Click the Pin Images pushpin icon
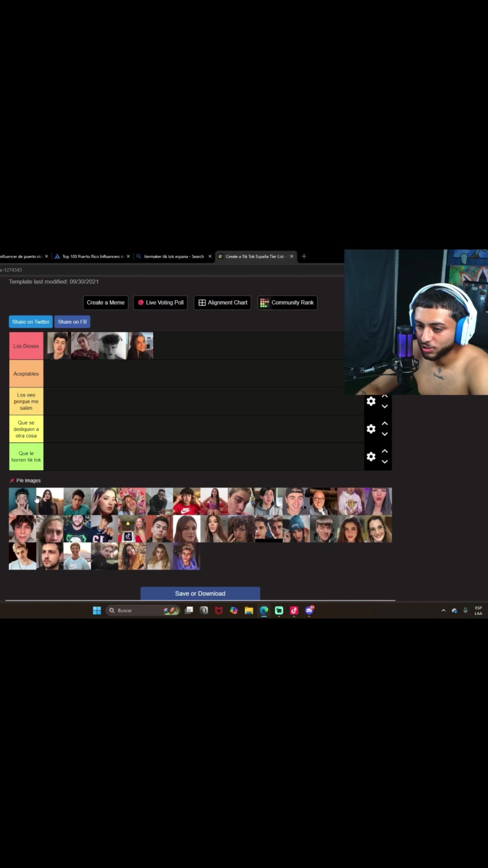Image resolution: width=488 pixels, height=868 pixels. (12, 481)
